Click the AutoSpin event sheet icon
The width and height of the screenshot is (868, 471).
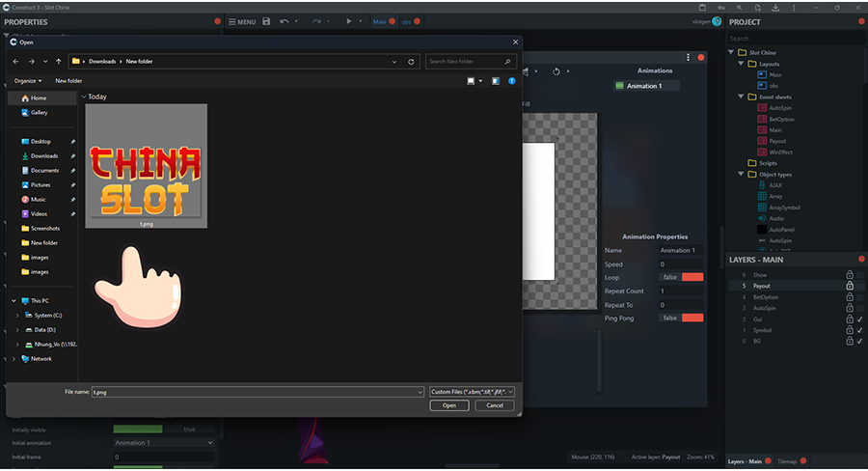(x=761, y=108)
